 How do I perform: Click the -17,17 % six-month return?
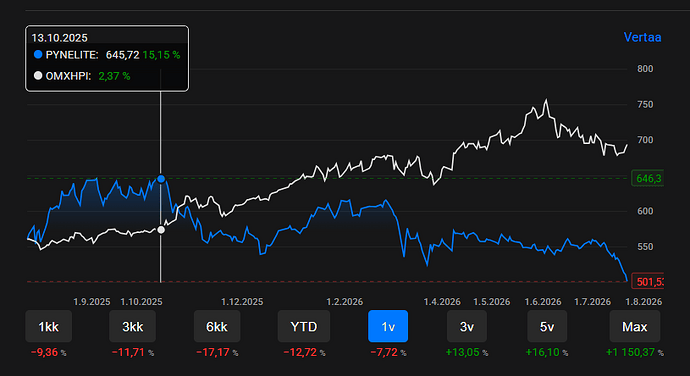[x=217, y=353]
